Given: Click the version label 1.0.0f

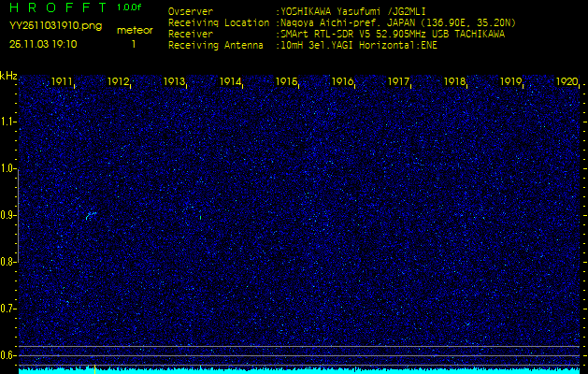Looking at the screenshot, I should pos(129,7).
